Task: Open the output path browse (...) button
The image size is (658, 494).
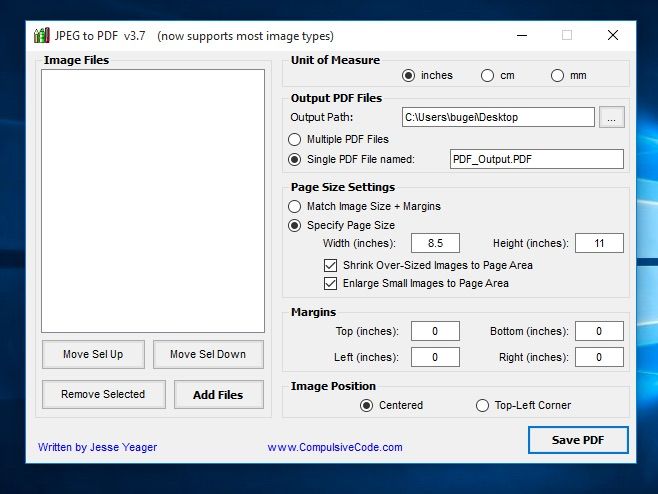Action: (612, 117)
